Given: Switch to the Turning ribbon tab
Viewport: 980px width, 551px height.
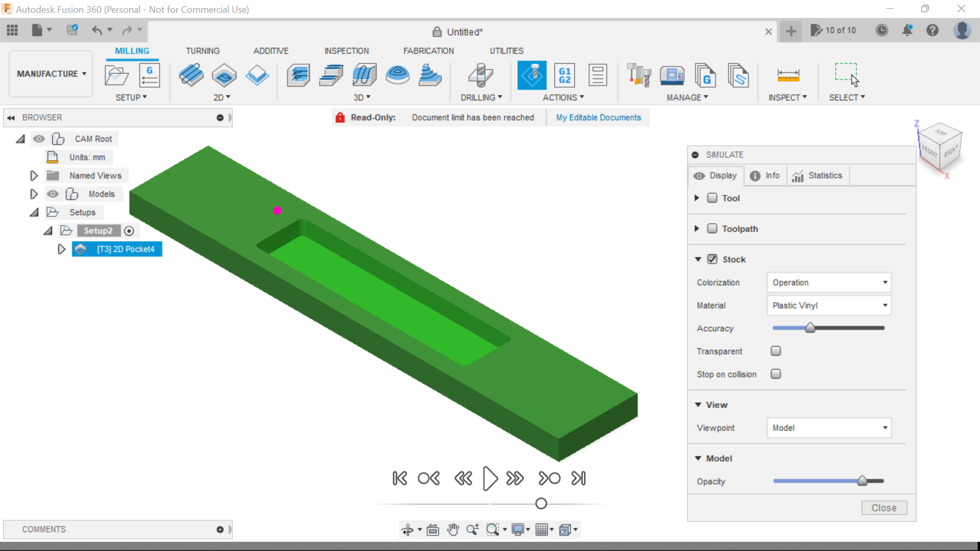Looking at the screenshot, I should [203, 51].
